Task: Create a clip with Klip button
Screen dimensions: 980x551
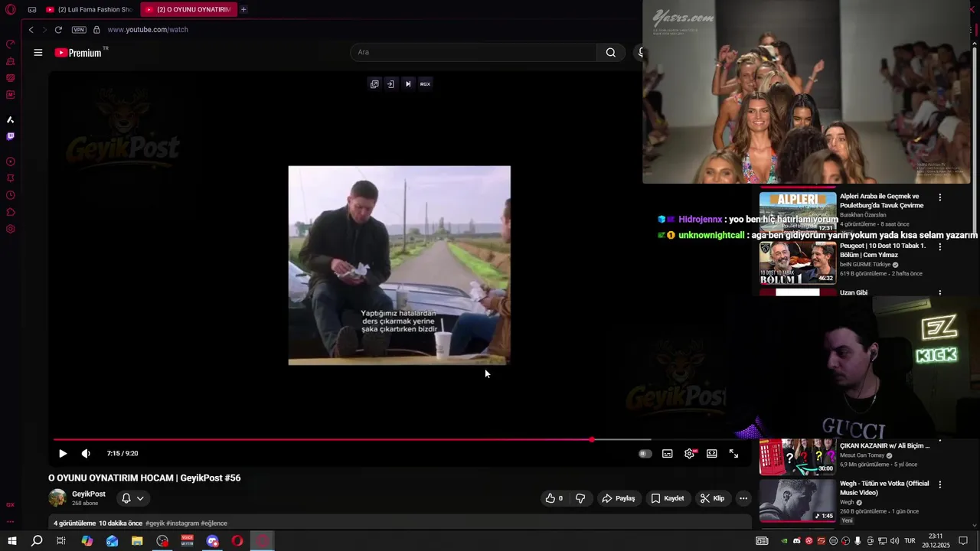Action: pos(712,498)
